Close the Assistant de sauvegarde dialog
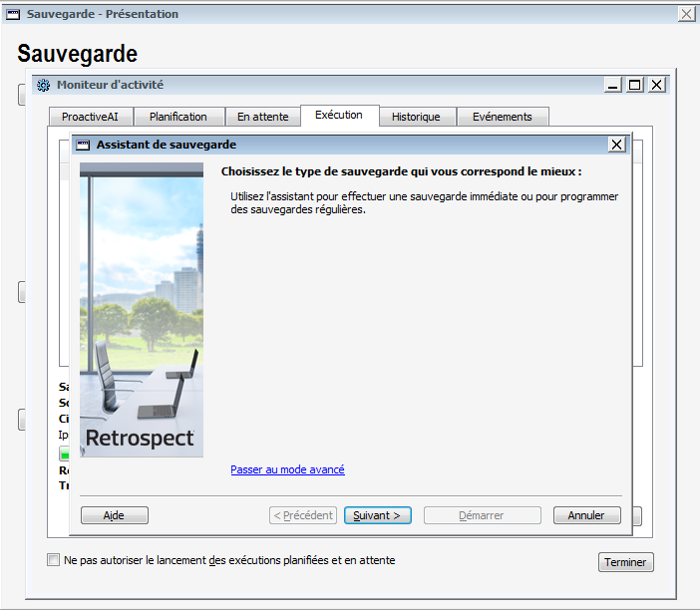Viewport: 700px width, 610px height. coord(617,145)
